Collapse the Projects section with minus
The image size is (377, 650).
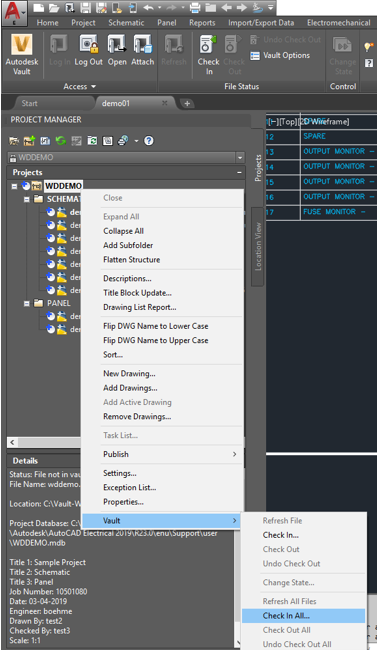coord(239,172)
